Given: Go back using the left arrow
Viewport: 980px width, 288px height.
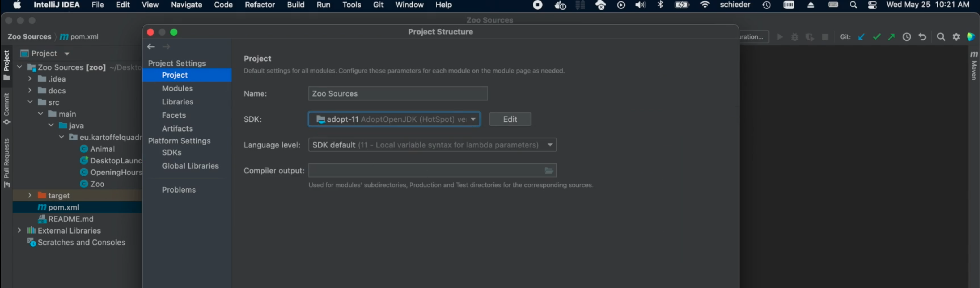Looking at the screenshot, I should 151,47.
